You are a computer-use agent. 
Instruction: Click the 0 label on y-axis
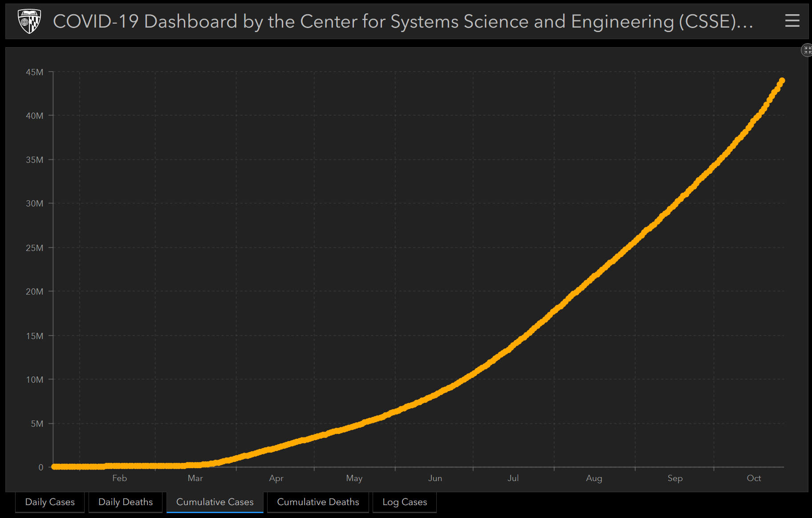pos(41,467)
